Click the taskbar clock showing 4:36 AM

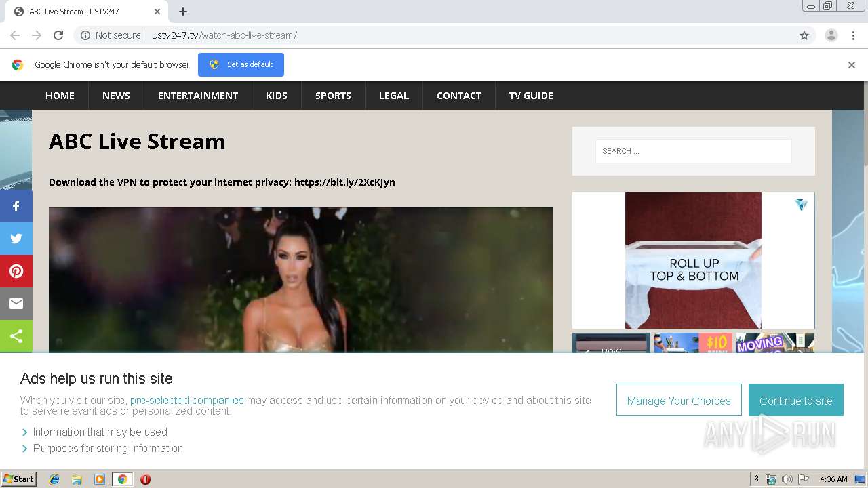coord(833,479)
